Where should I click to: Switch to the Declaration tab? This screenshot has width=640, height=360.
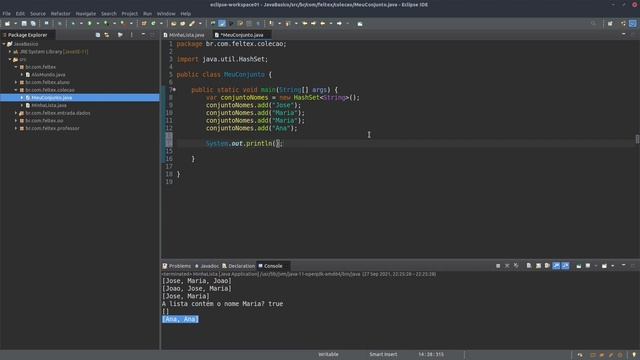pos(238,266)
